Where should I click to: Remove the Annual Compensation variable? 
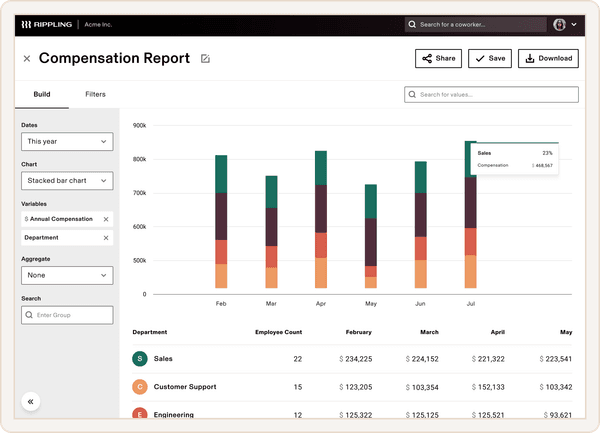pos(106,218)
